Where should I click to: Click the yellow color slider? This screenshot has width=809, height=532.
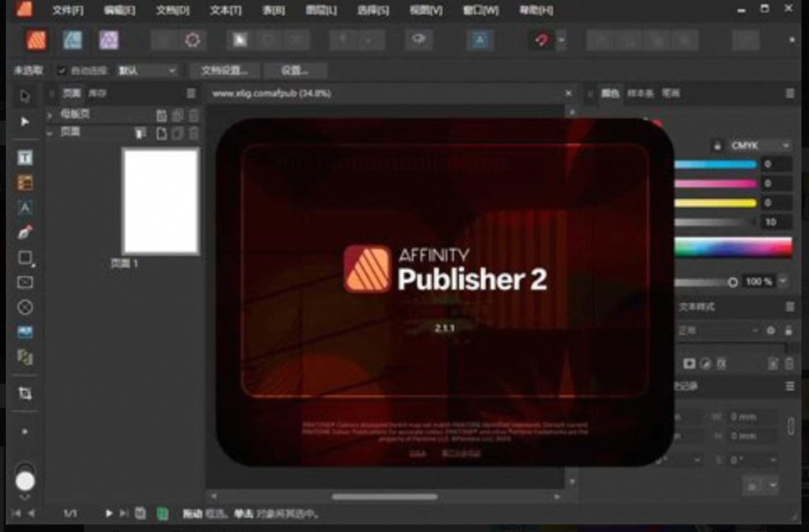[x=716, y=203]
